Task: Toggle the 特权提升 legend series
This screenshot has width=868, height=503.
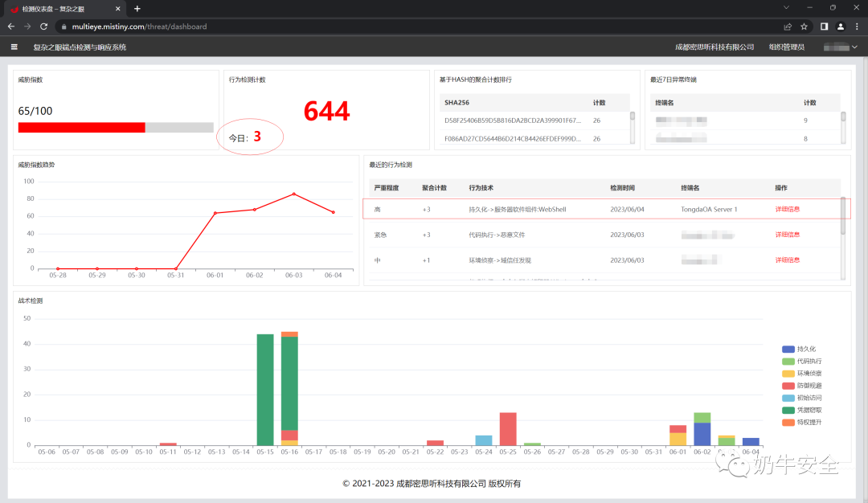Action: tap(801, 422)
